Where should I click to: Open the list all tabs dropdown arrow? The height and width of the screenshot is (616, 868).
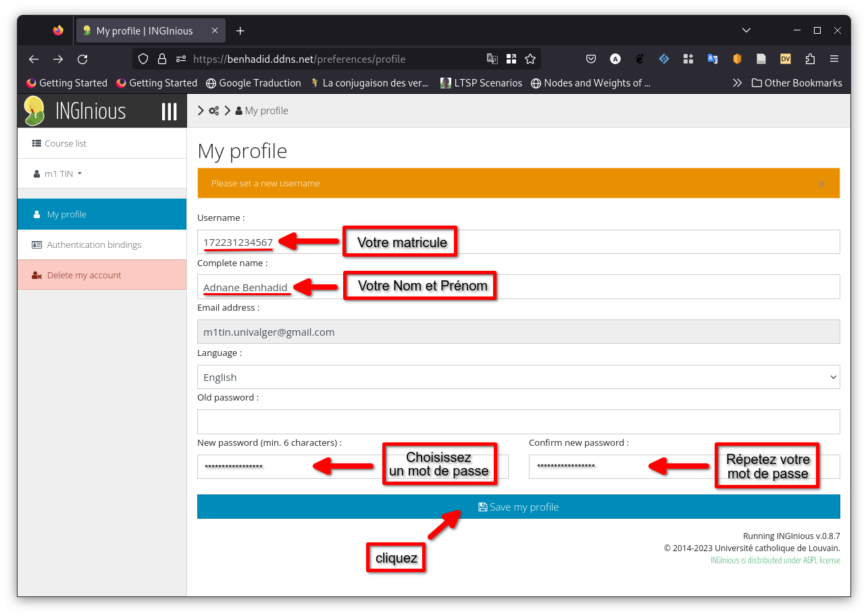coord(746,30)
